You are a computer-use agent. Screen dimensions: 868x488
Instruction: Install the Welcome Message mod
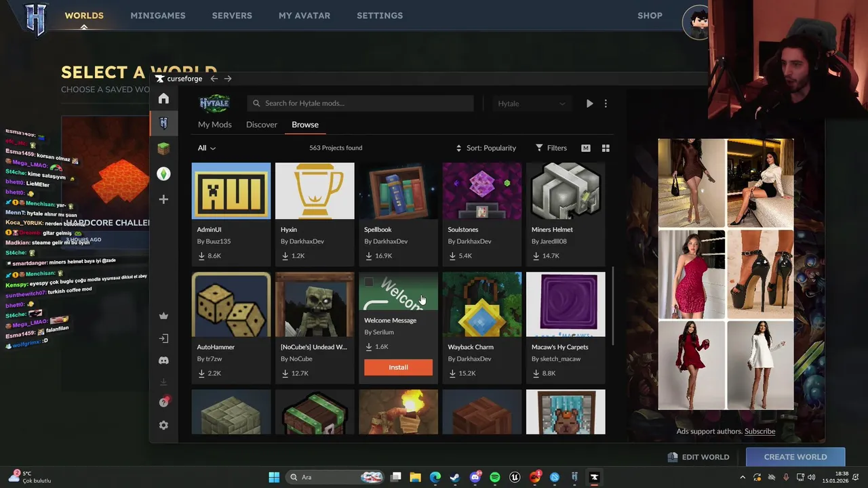coord(398,367)
